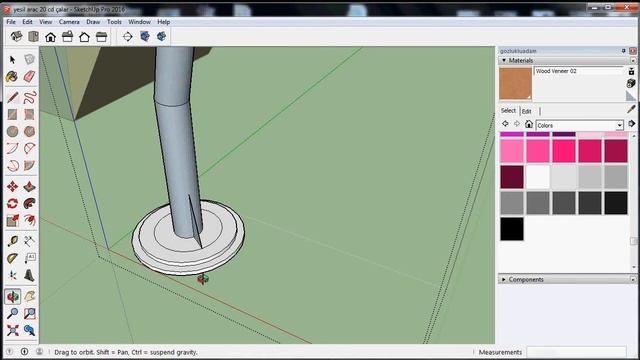Pick the Dimensions tool
The height and width of the screenshot is (360, 640).
coord(29,241)
